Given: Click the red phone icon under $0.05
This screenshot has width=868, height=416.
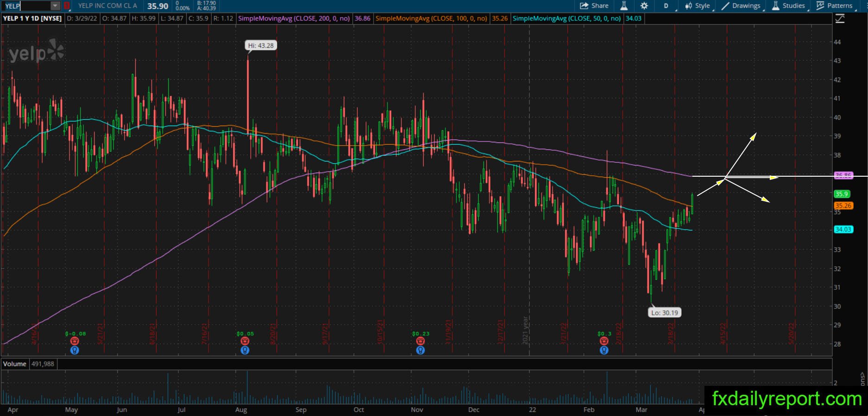Looking at the screenshot, I should pos(245,341).
